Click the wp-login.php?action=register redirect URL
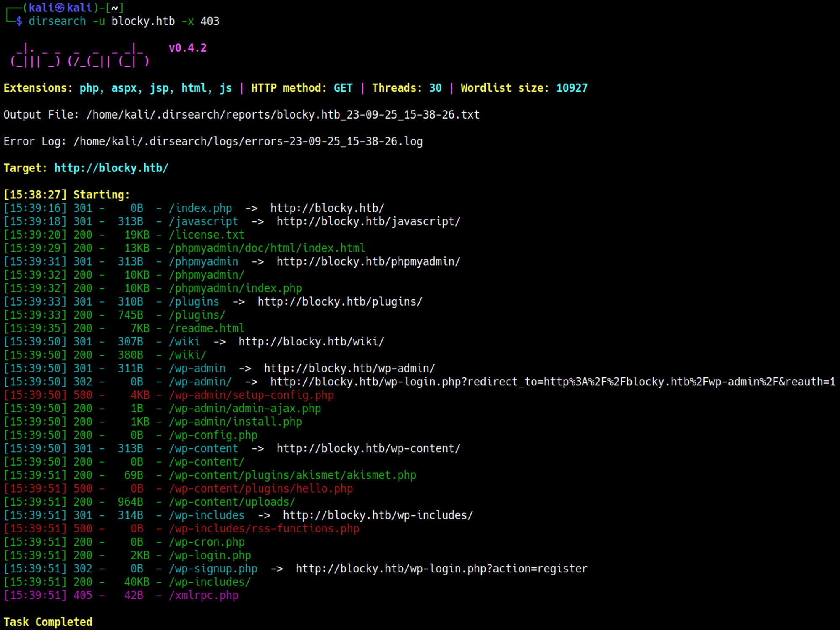Screen dimensions: 840x630 tap(441, 569)
